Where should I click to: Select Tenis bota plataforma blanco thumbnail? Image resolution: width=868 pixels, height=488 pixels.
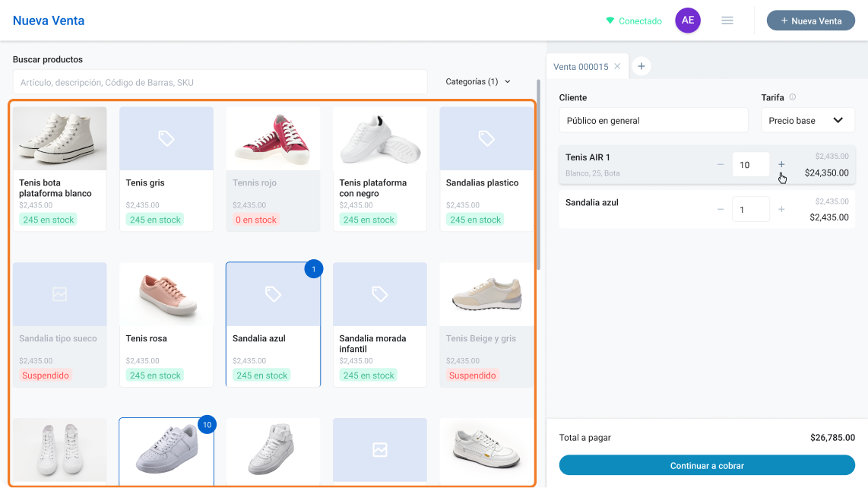tap(60, 138)
